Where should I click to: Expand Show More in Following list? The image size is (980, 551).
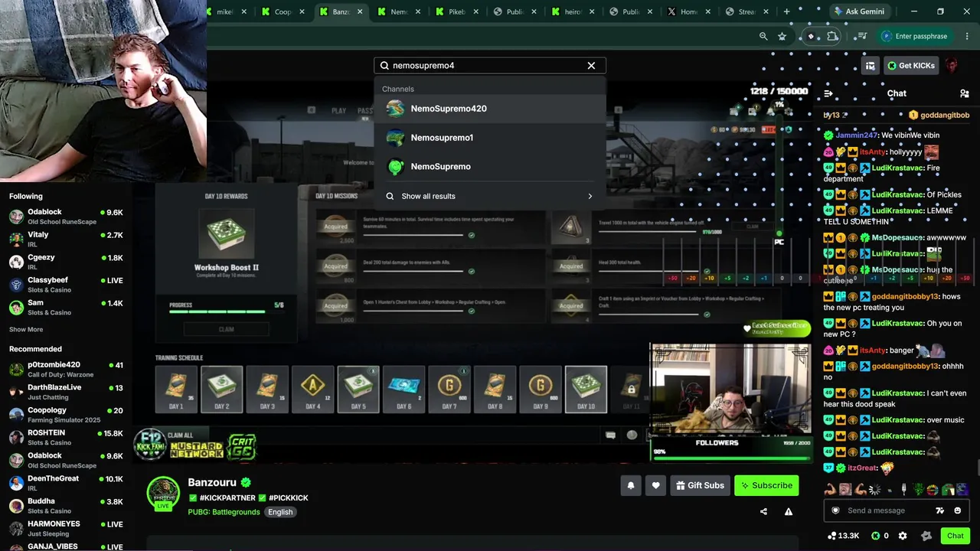pos(26,330)
